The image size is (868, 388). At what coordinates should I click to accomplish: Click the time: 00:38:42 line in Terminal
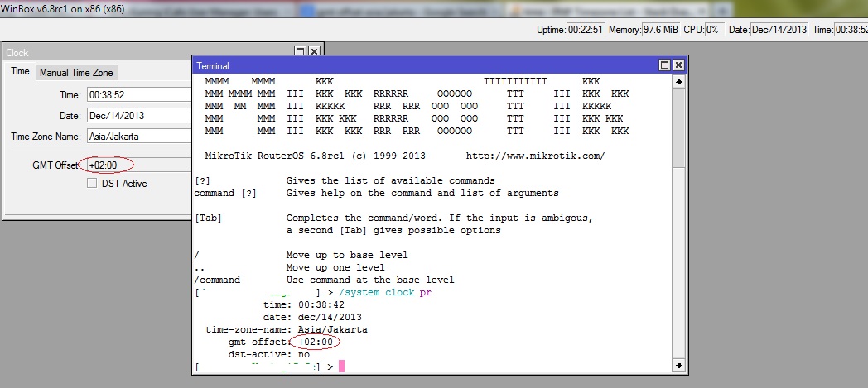(x=304, y=304)
